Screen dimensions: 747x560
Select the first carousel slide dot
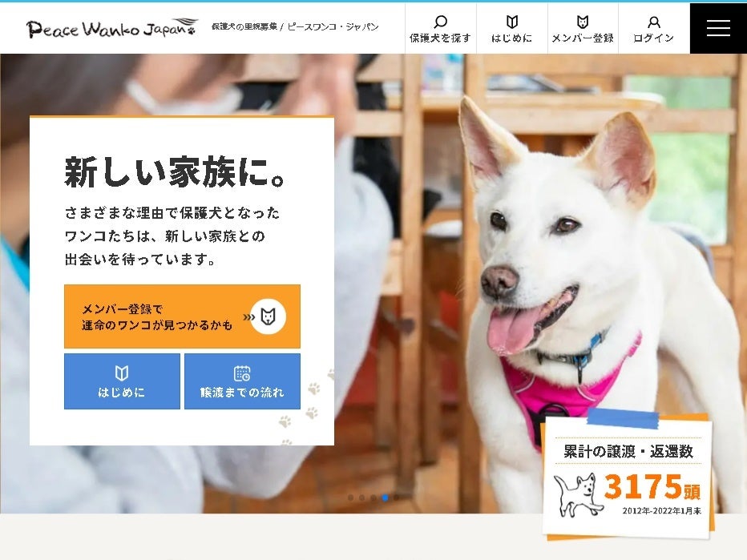(x=350, y=498)
